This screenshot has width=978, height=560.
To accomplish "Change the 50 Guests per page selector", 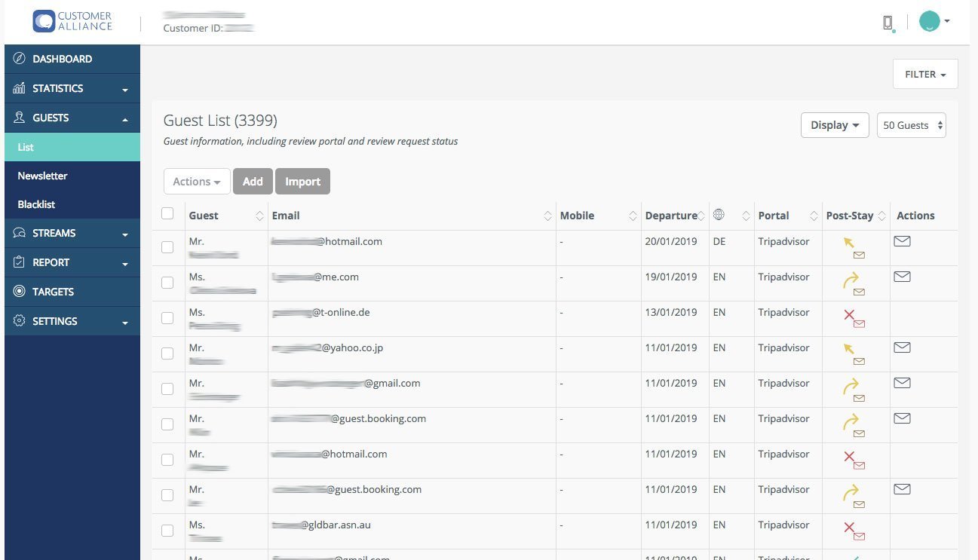I will 912,125.
